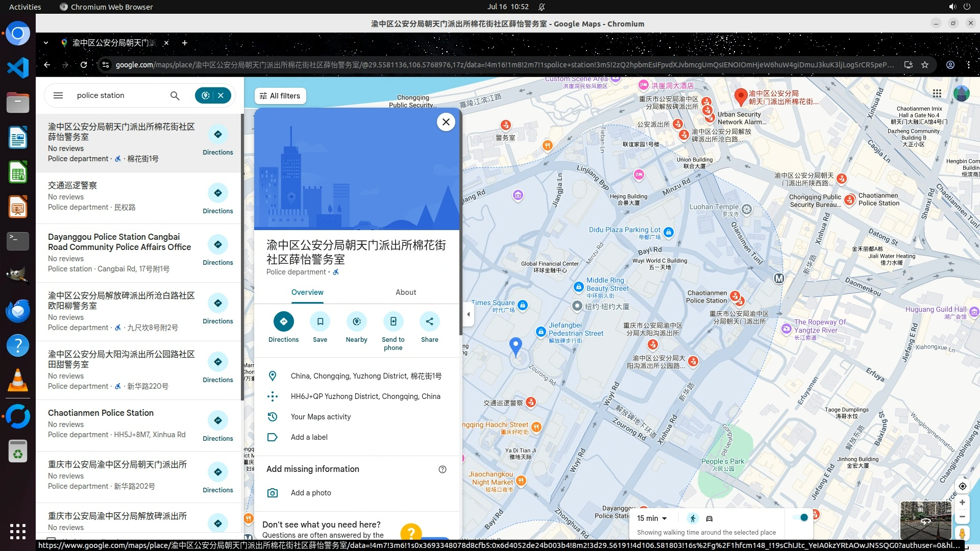The image size is (980, 551).
Task: Click Send to phone icon
Action: pyautogui.click(x=393, y=321)
